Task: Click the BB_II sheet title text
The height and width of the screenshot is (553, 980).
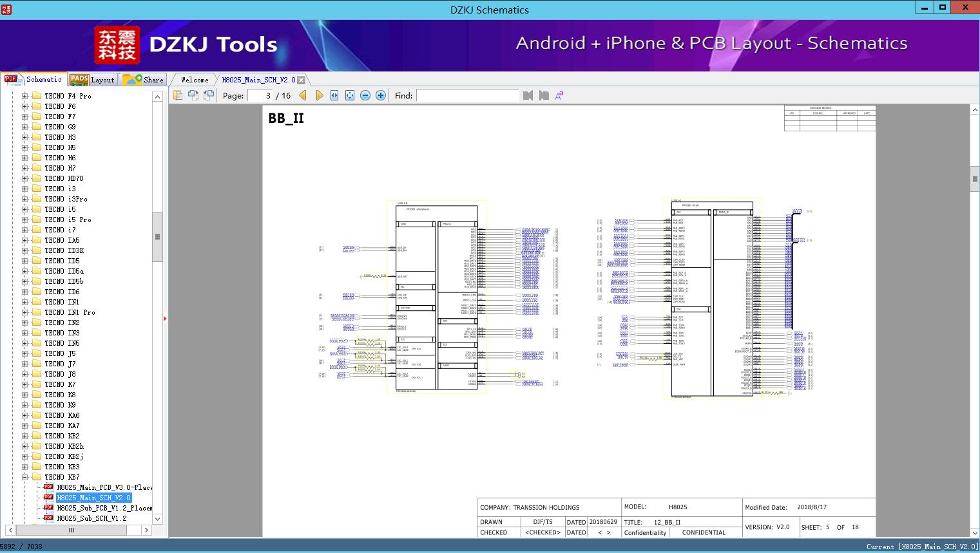Action: coord(286,118)
